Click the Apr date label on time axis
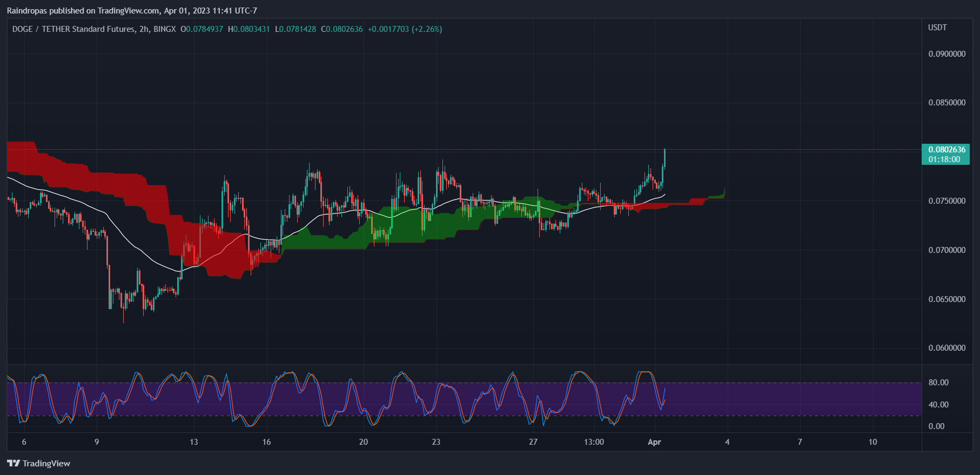This screenshot has height=475, width=980. coord(654,442)
